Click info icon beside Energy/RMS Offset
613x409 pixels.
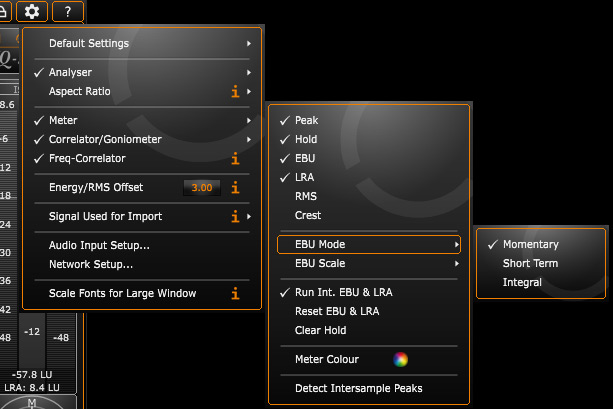pos(236,187)
